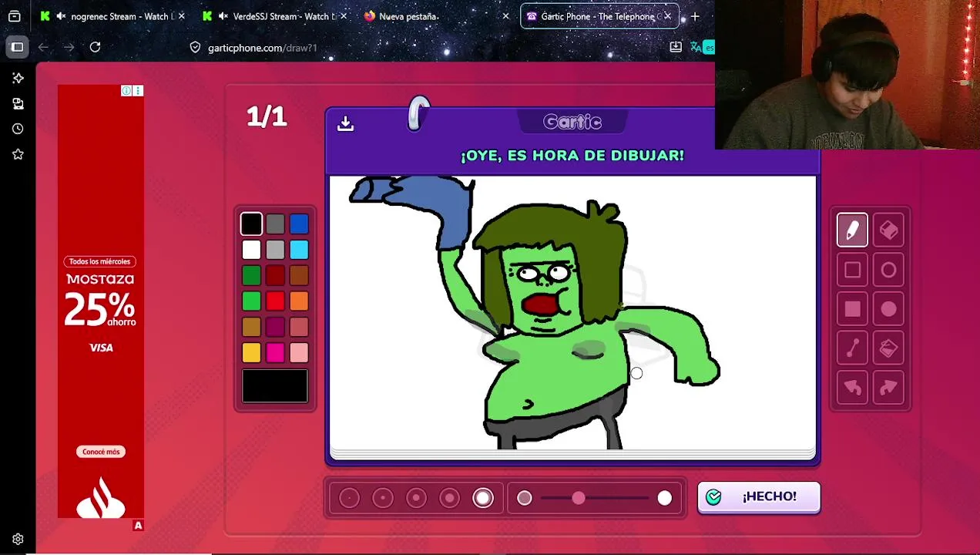Open the browser downloads icon
This screenshot has width=980, height=555.
[x=676, y=47]
